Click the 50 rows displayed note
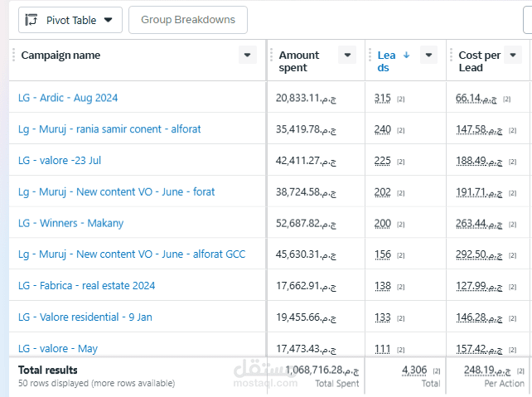 tap(97, 384)
